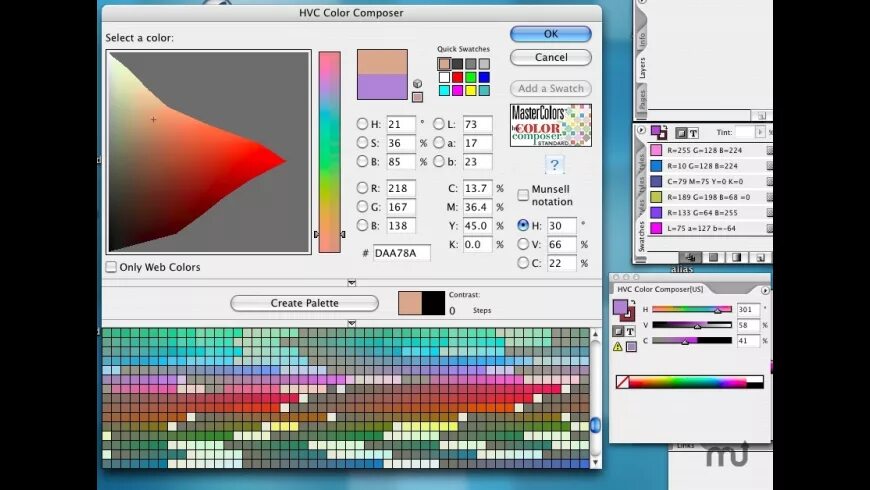Click the small gamut cube icon beside the preview

coord(417,84)
